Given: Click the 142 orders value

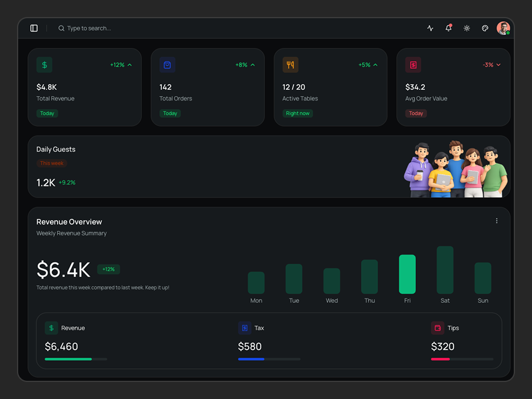Looking at the screenshot, I should point(165,87).
